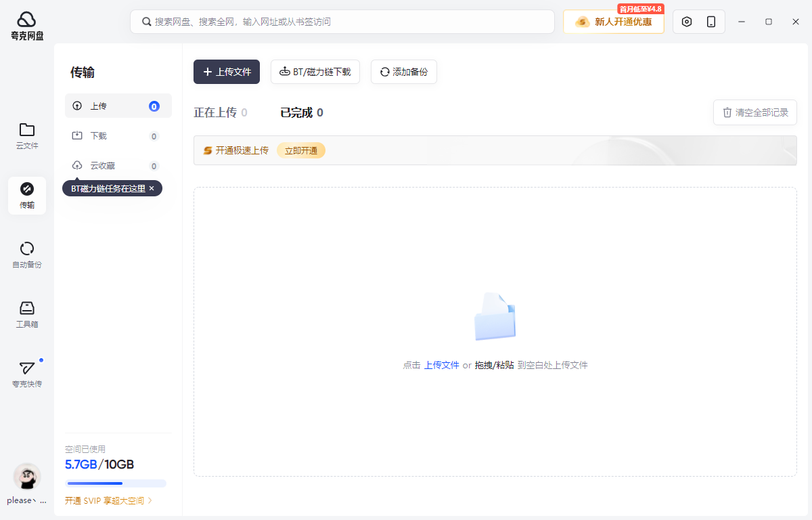Viewport: 812px width, 520px height.
Task: Click the 添加备份 button
Action: 404,72
